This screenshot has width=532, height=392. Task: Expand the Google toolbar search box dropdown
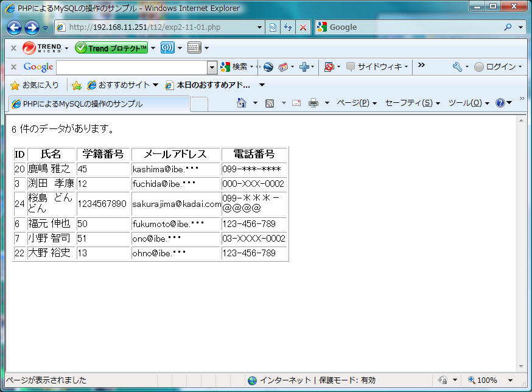tap(212, 67)
